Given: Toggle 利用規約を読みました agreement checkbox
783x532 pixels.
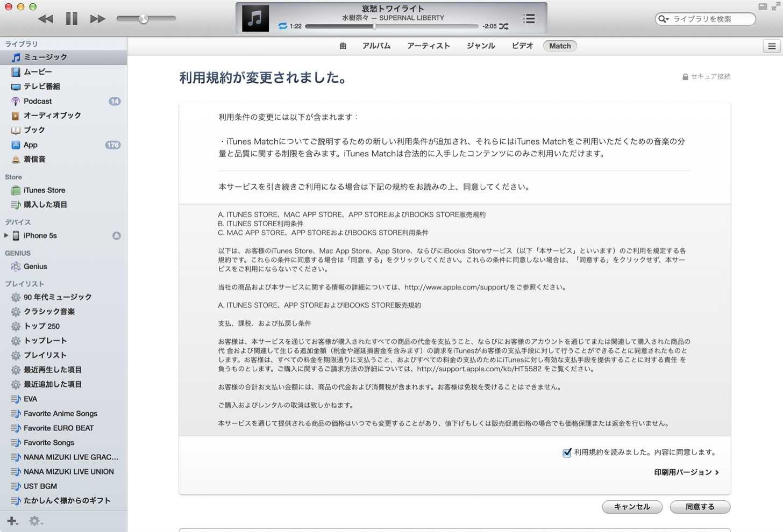Looking at the screenshot, I should (567, 452).
